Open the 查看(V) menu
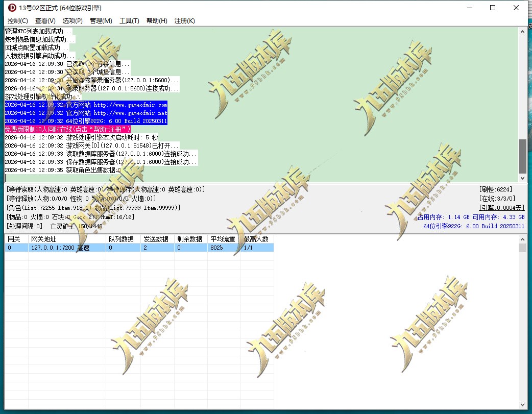The image size is (532, 414). coord(45,21)
